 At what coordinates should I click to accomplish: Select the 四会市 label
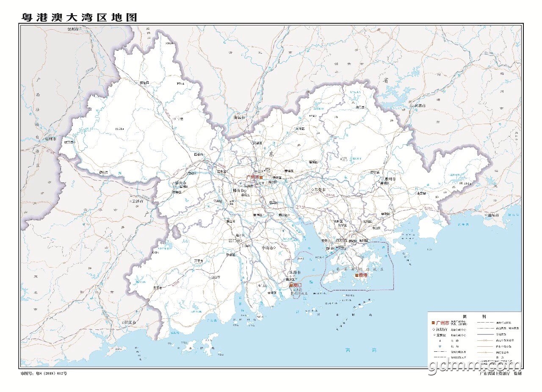[198, 155]
